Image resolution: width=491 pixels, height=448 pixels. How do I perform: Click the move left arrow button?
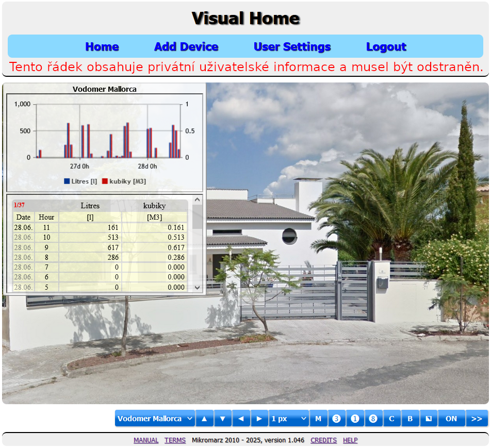(x=241, y=419)
